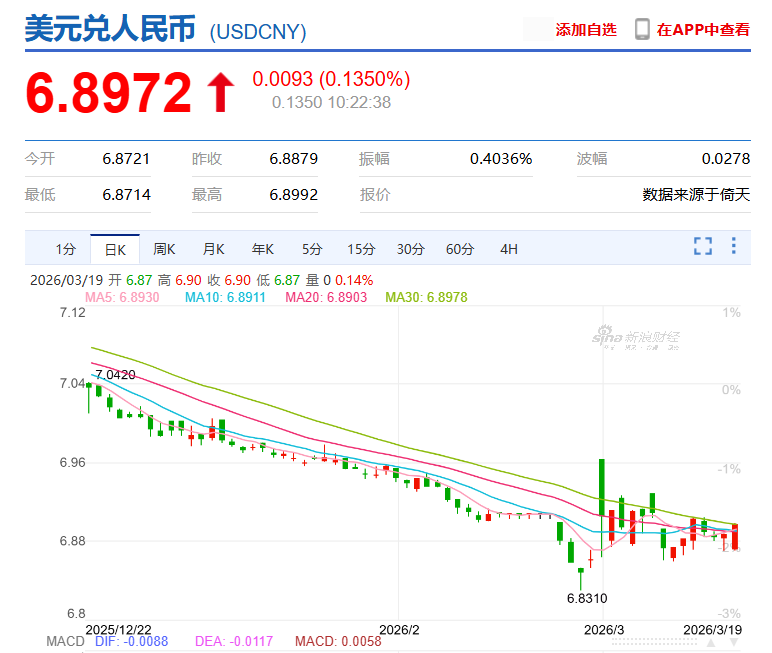The image size is (772, 653).
Task: Click the MA30 indicator label
Action: [x=426, y=297]
